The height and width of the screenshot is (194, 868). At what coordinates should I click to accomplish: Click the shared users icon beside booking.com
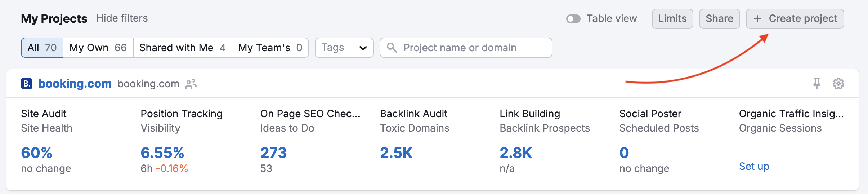tap(191, 84)
